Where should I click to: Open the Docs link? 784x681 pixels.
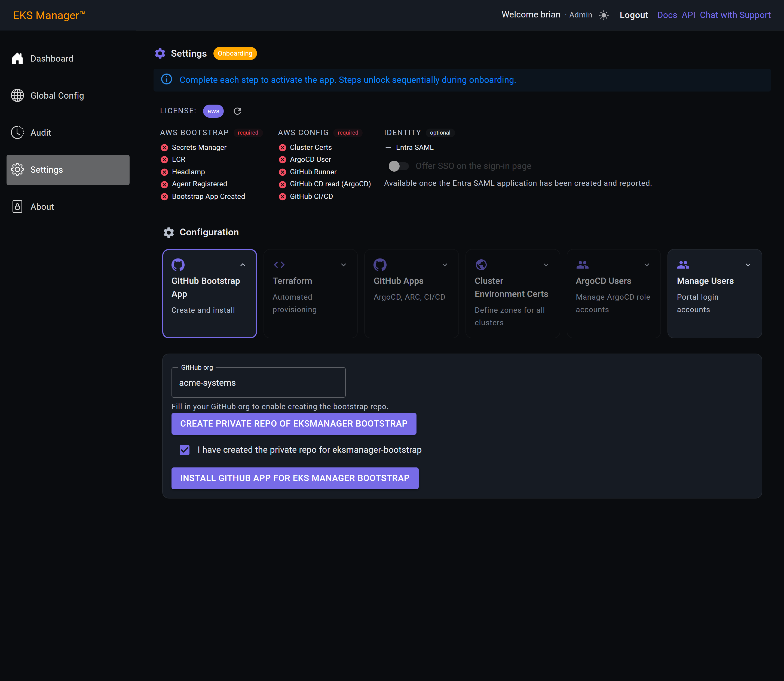(667, 15)
